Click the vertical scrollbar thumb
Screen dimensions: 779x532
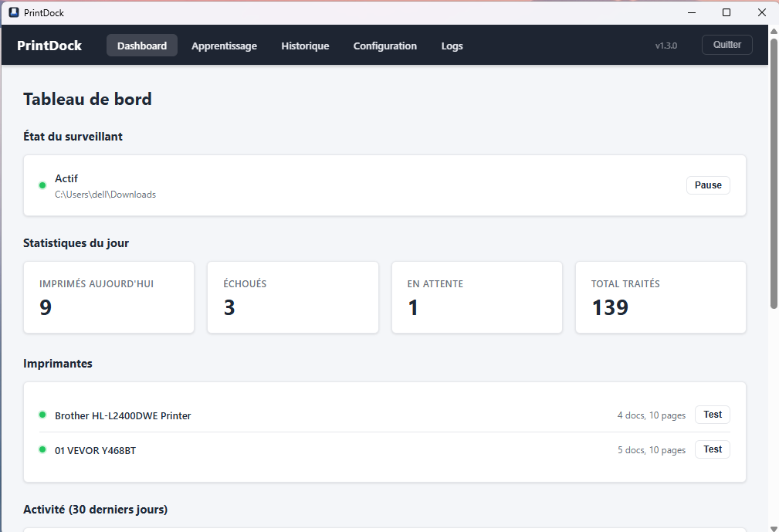774,170
